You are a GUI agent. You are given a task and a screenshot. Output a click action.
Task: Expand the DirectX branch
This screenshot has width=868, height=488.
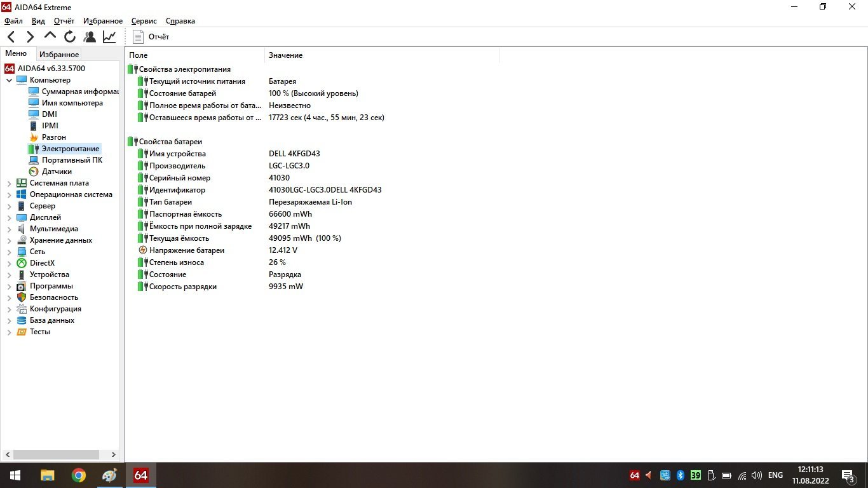(x=9, y=263)
